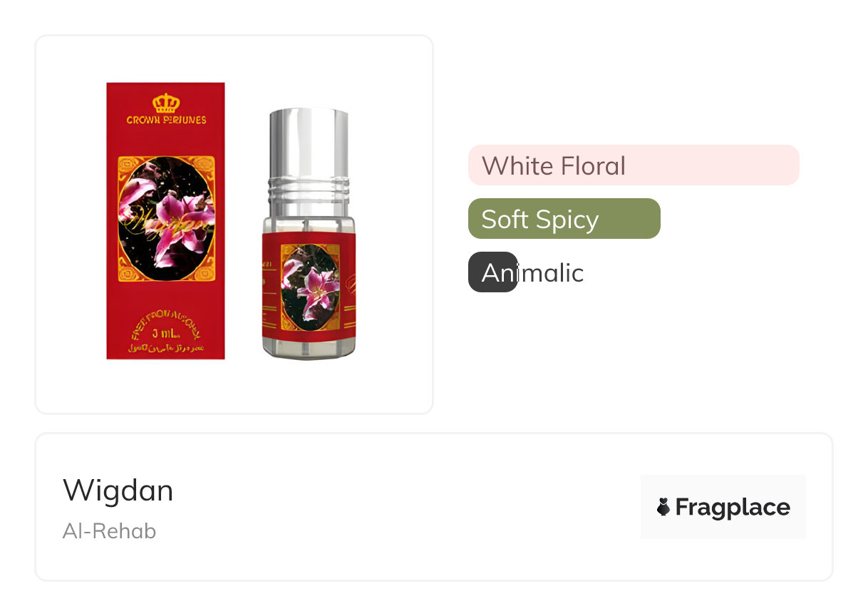Open the roll-on bottle image

point(309,233)
